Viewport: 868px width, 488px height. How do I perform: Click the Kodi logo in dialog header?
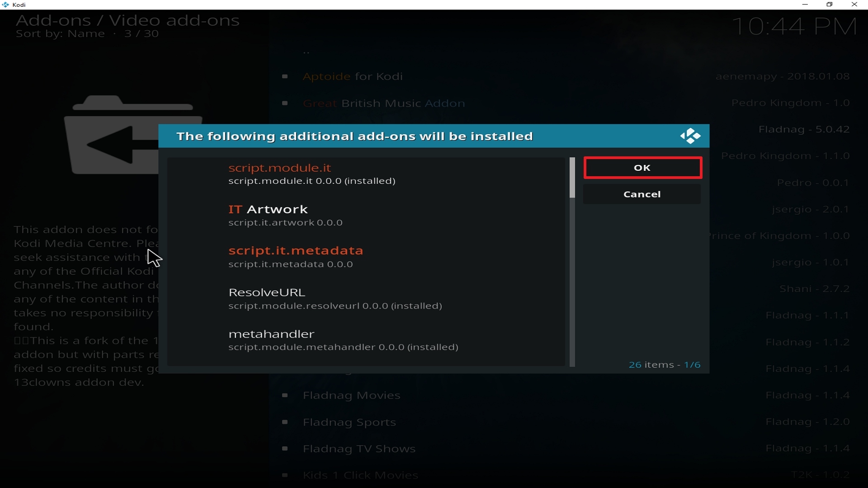(x=690, y=136)
